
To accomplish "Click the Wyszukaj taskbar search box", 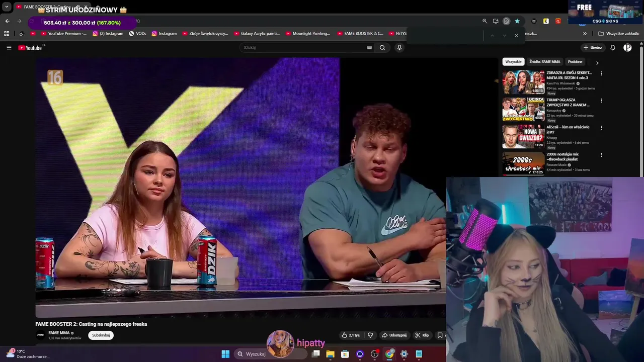I will click(271, 354).
